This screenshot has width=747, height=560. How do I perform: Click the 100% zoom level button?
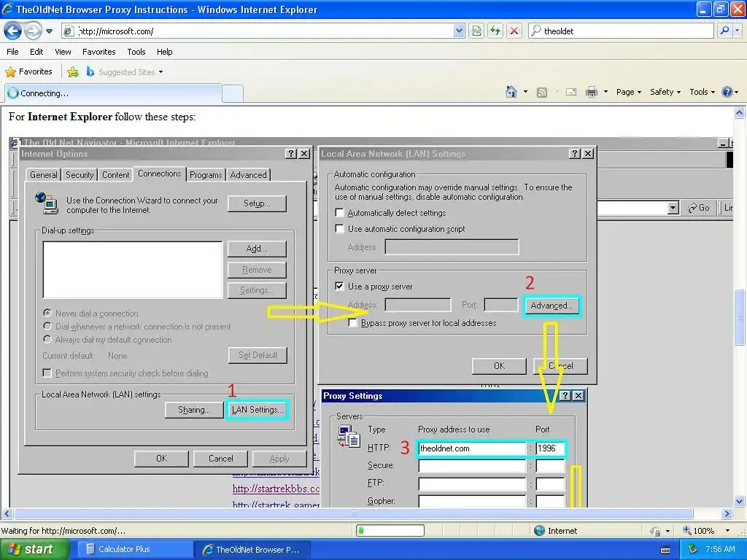point(698,531)
